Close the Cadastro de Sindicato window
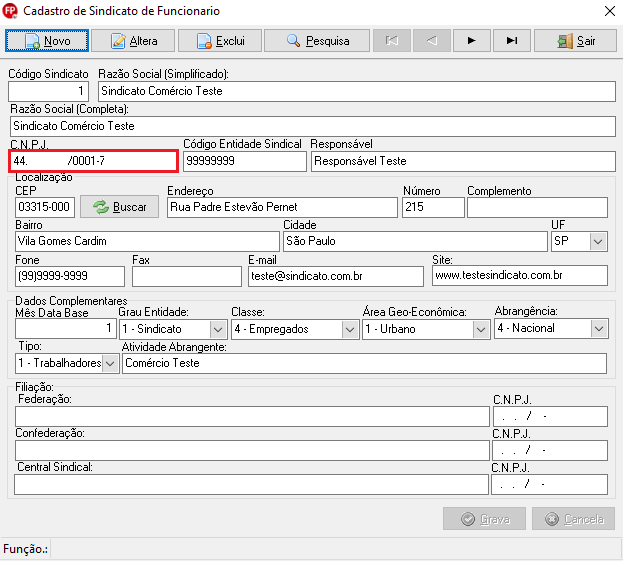 [x=610, y=11]
